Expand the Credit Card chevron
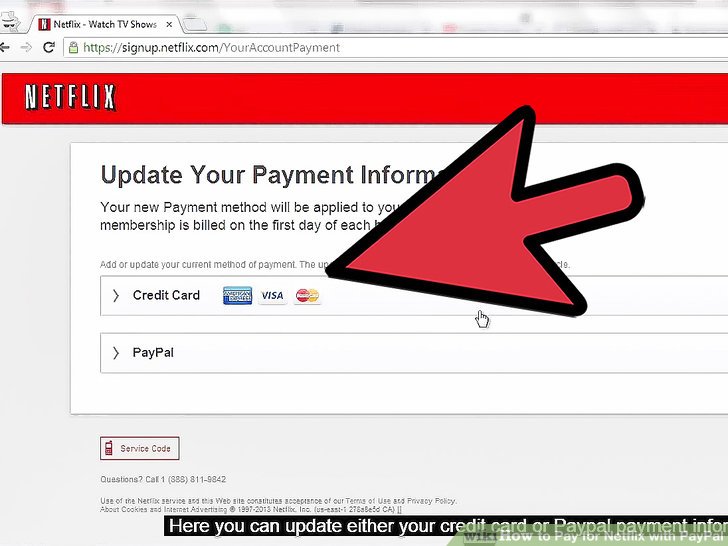 [116, 295]
